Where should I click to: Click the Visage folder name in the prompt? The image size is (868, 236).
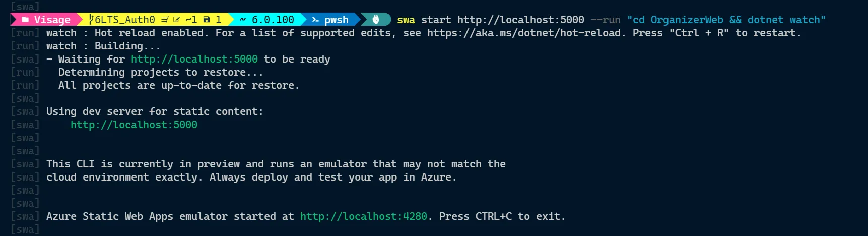point(52,20)
